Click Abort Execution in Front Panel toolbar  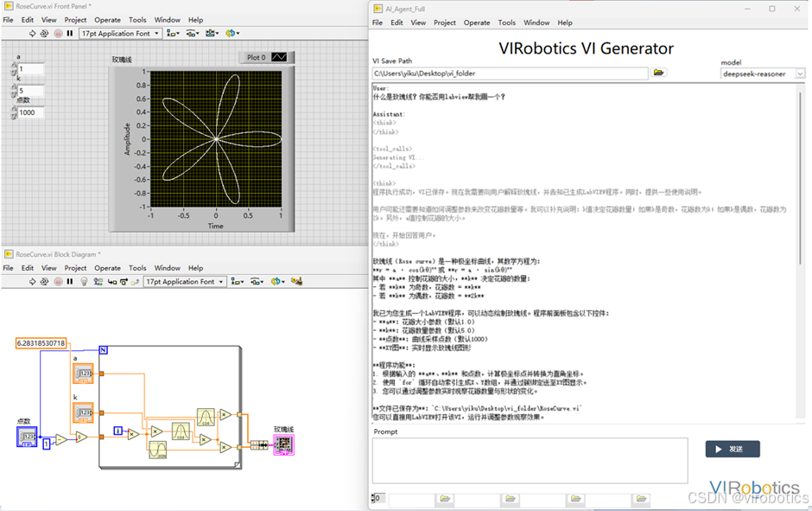[58, 33]
